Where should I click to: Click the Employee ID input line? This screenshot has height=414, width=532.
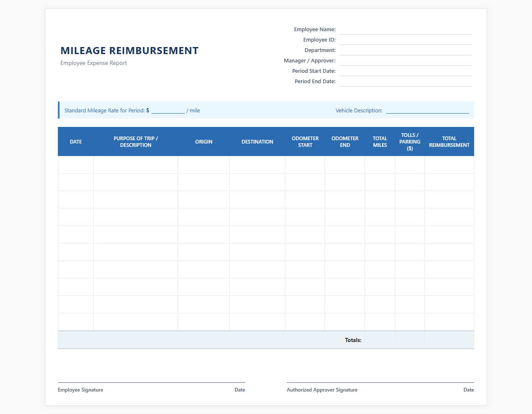[405, 40]
